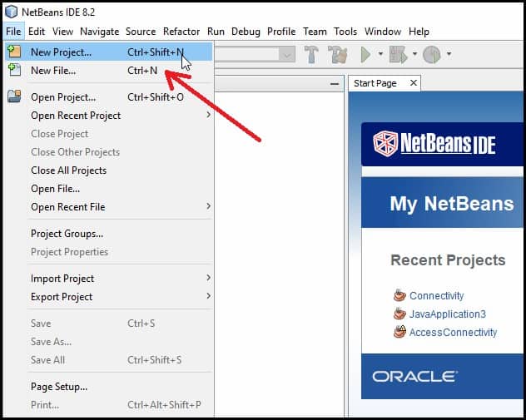Expand the Open Recent Project submenu

click(x=209, y=115)
